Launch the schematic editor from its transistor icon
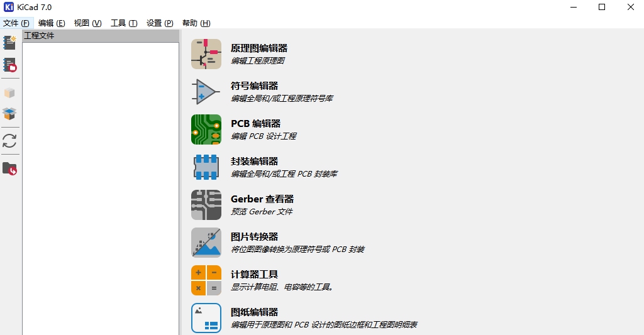The height and width of the screenshot is (335, 644). [206, 54]
